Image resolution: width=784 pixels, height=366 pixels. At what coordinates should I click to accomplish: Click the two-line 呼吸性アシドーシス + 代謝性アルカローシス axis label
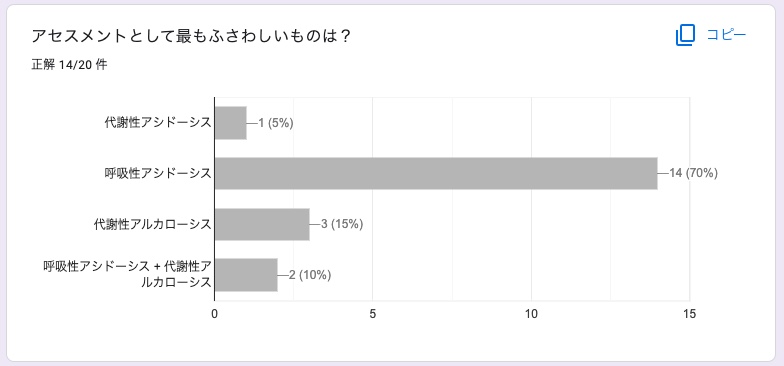[127, 274]
